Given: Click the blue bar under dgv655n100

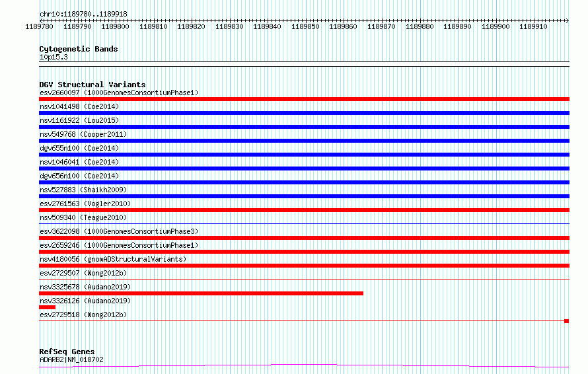Looking at the screenshot, I should pyautogui.click(x=304, y=155).
